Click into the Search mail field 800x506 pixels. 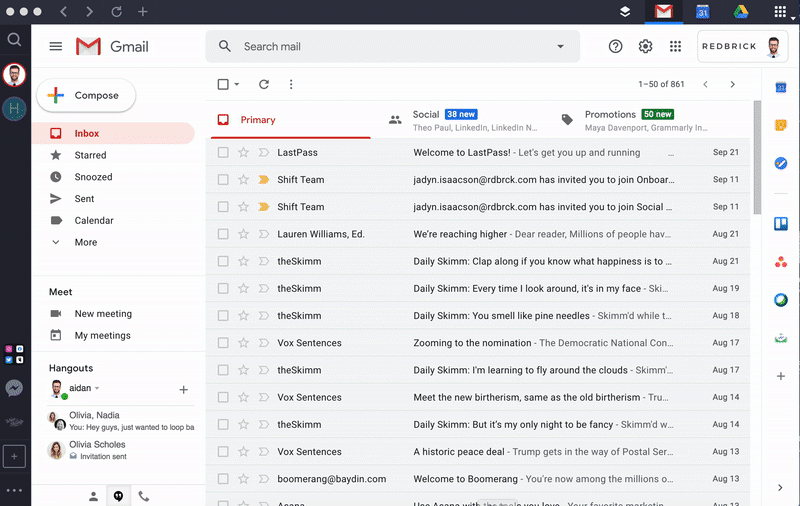coord(390,47)
